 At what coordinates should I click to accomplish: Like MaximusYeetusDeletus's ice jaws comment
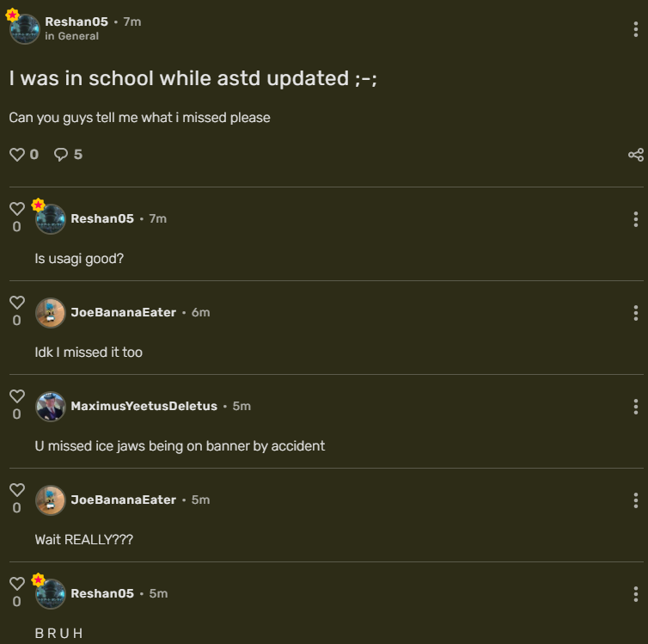pyautogui.click(x=17, y=396)
